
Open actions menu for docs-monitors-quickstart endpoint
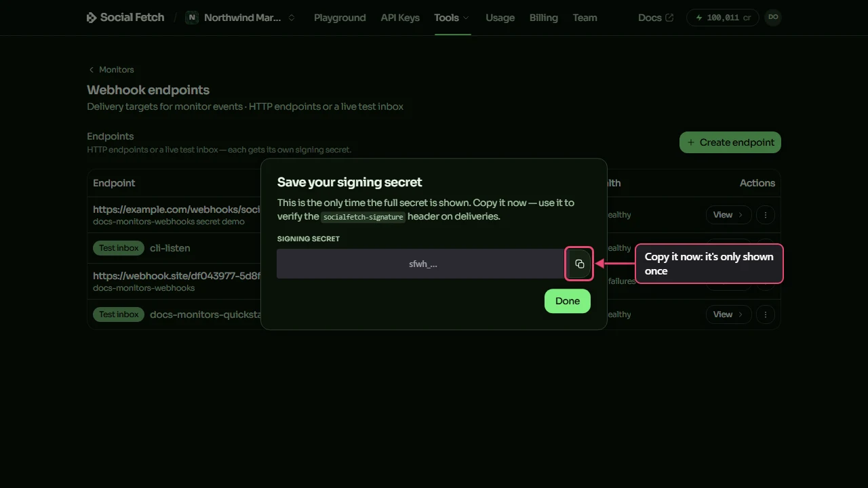point(765,314)
